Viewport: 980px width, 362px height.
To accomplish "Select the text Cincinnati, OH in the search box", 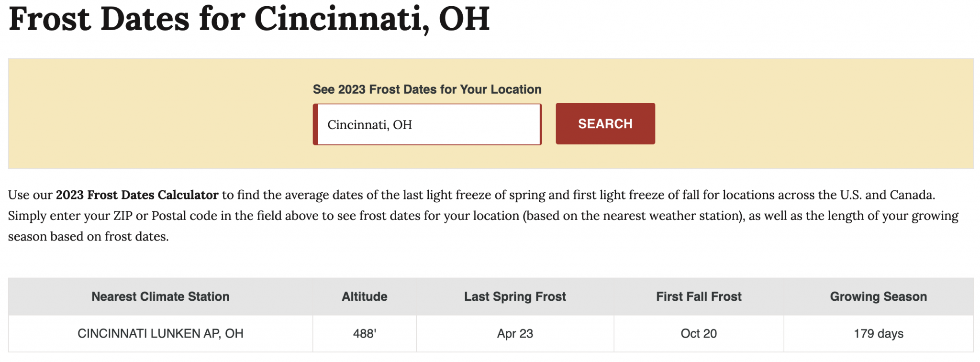I will point(368,124).
